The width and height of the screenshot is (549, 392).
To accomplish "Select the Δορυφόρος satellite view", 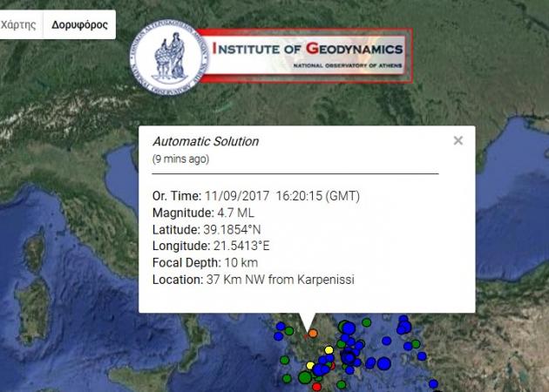I will (x=79, y=25).
